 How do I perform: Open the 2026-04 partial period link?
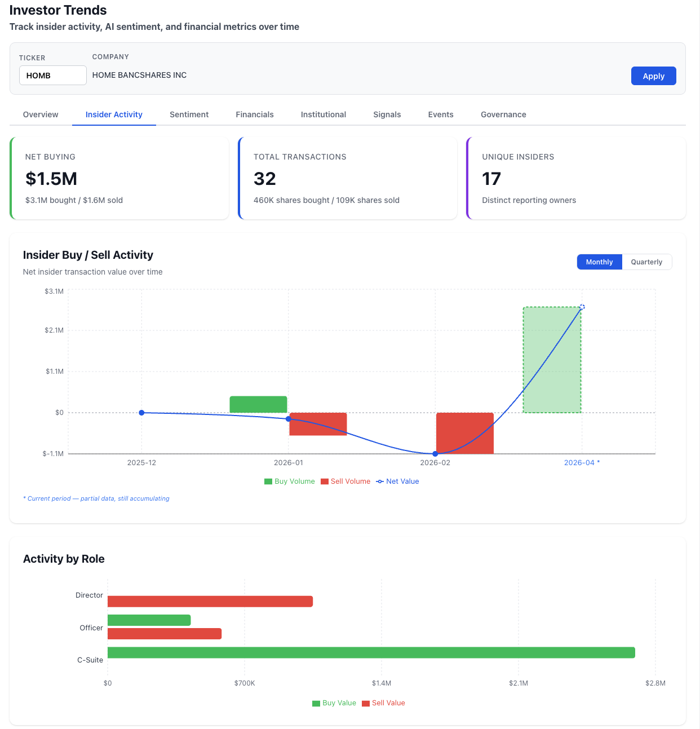coord(581,462)
